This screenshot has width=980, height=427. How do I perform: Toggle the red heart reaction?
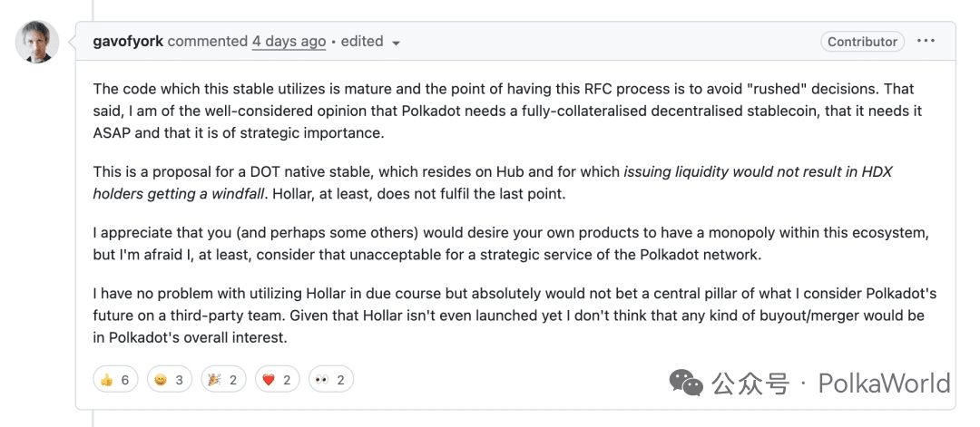coord(277,380)
